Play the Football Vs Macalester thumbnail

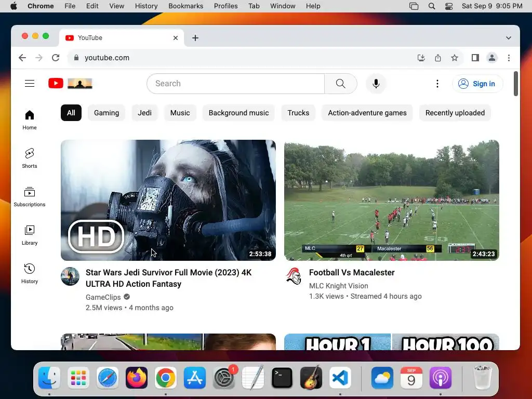[392, 200]
